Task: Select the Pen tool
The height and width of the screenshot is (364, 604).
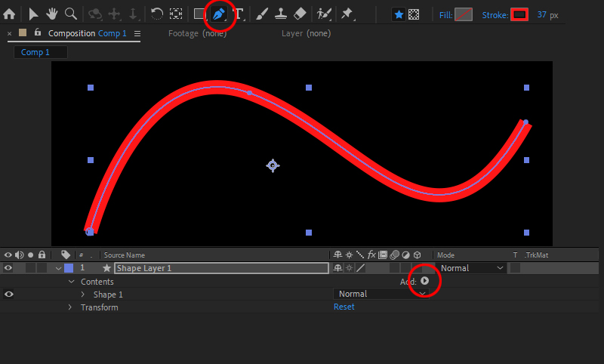Action: [x=219, y=14]
